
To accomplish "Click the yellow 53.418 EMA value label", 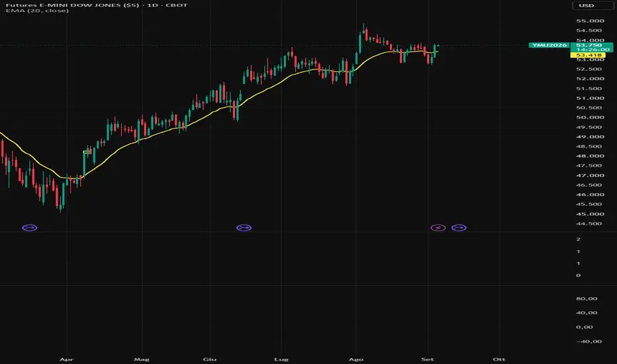I will (x=588, y=55).
